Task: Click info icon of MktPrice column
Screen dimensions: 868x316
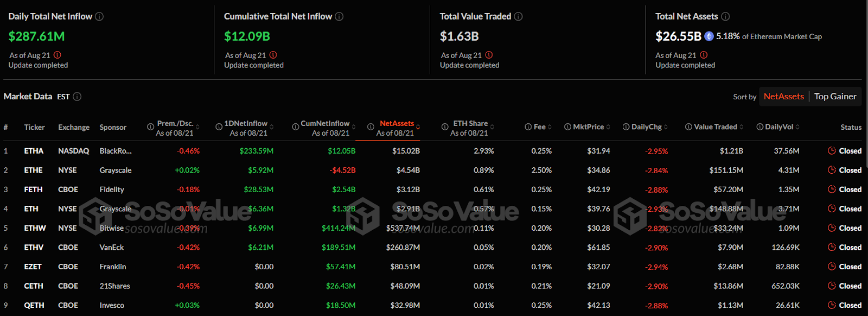Action: click(x=567, y=127)
